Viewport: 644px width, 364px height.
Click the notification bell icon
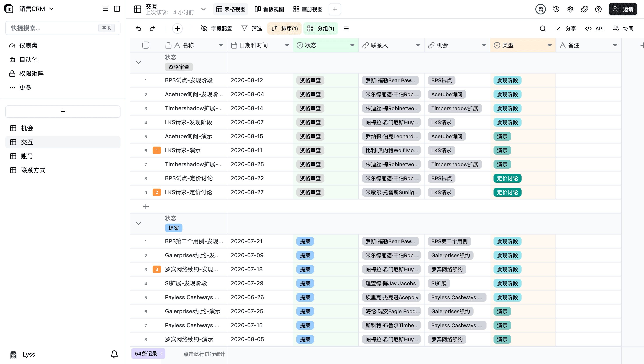coord(114,354)
